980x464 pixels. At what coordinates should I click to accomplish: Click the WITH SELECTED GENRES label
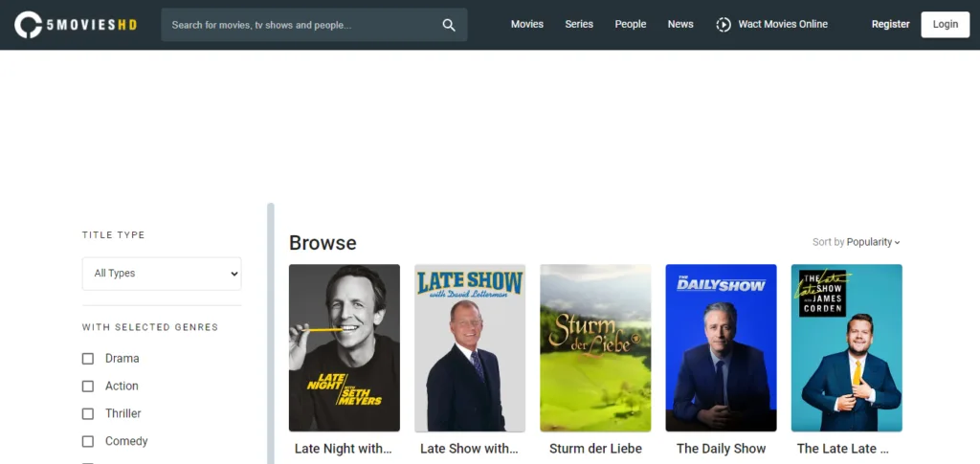[x=150, y=327]
